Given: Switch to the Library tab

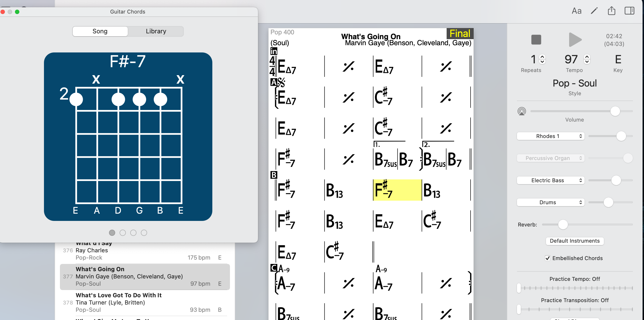Looking at the screenshot, I should point(156,31).
